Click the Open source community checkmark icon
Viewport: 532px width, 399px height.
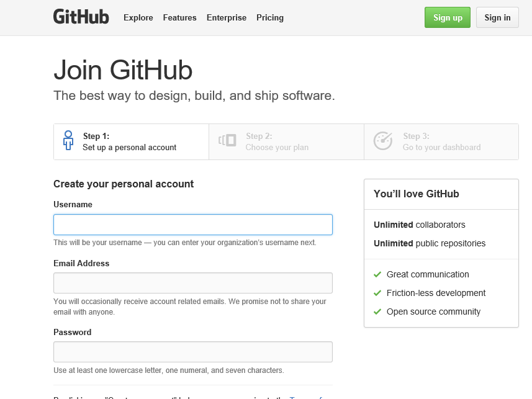point(377,312)
